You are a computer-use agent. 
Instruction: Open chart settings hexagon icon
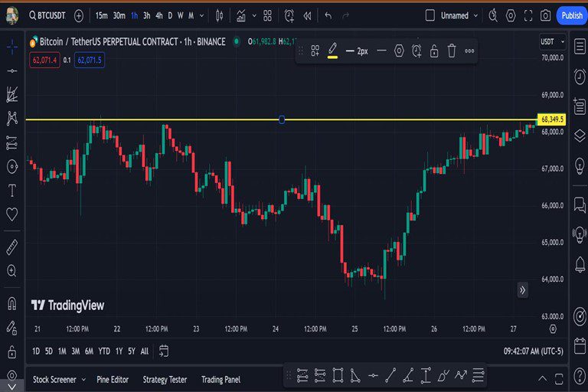pyautogui.click(x=511, y=15)
